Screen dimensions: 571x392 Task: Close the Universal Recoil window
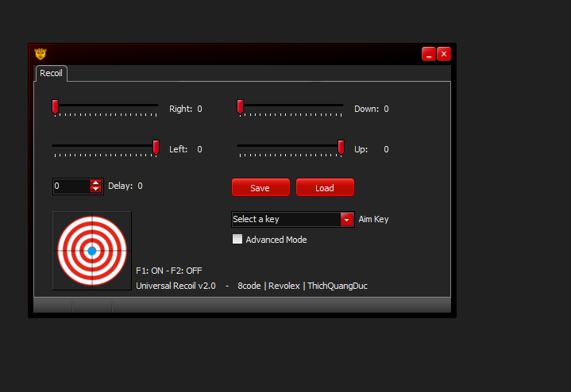pos(444,54)
